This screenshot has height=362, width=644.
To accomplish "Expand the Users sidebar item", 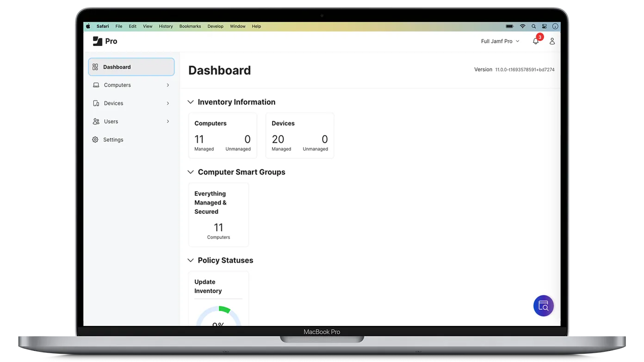I will pyautogui.click(x=167, y=122).
